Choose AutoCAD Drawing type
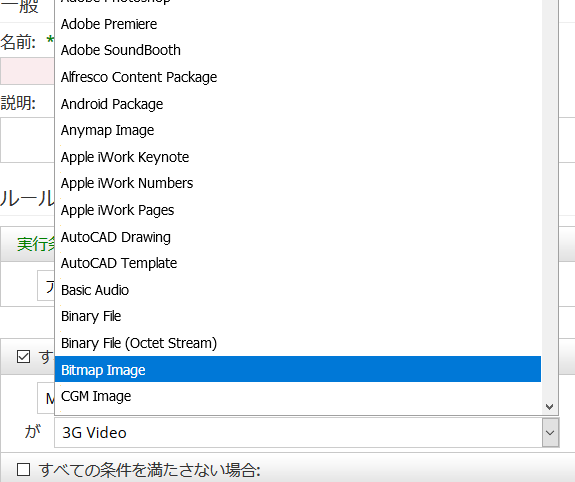 (x=298, y=237)
